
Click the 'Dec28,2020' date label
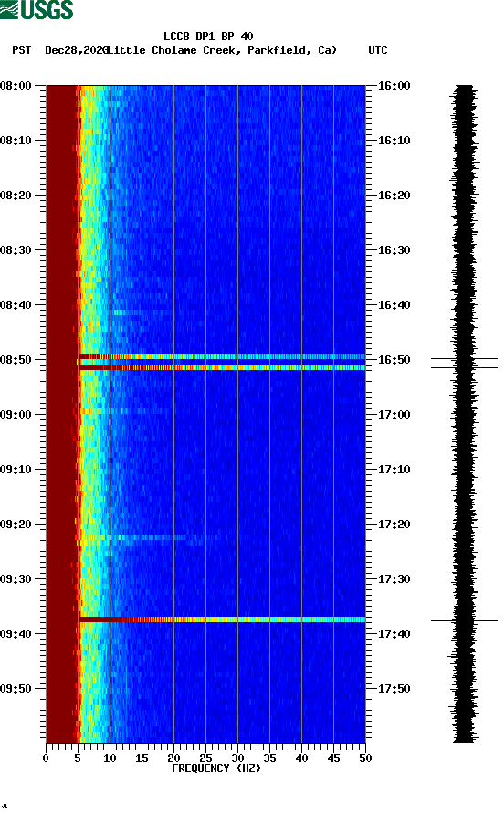point(77,50)
